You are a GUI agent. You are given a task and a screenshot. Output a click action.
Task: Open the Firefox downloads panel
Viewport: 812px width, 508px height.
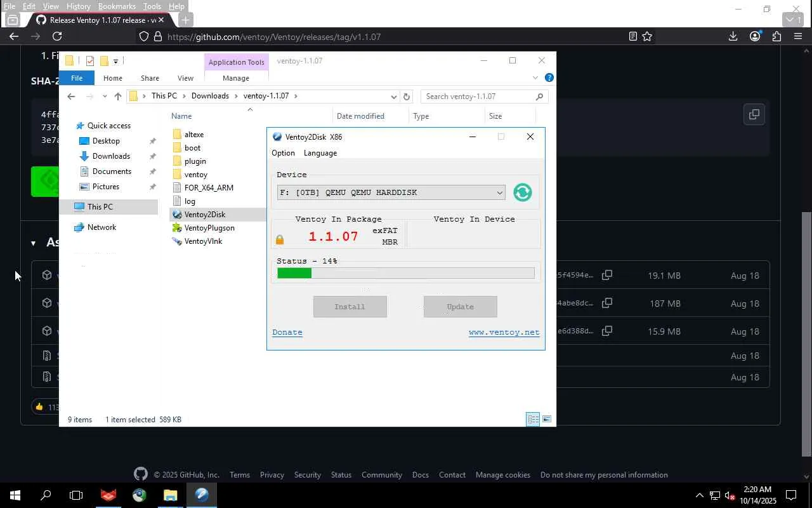[733, 37]
